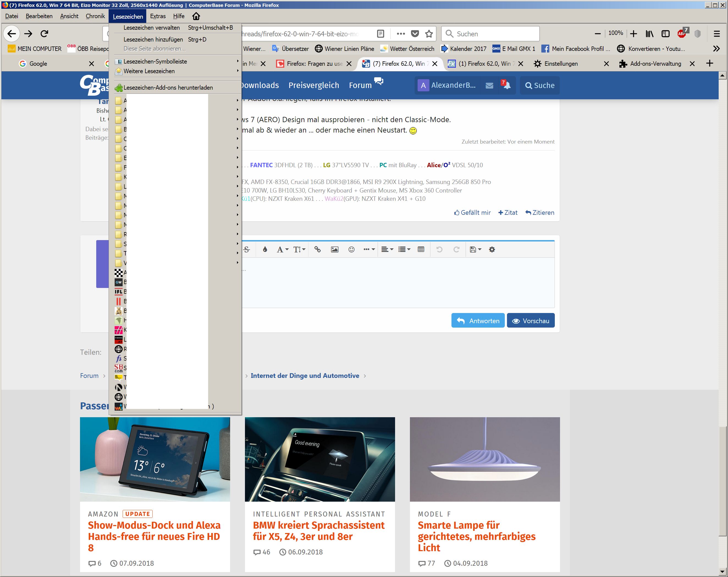Open the text color drop picker
Image resolution: width=728 pixels, height=577 pixels.
(265, 249)
